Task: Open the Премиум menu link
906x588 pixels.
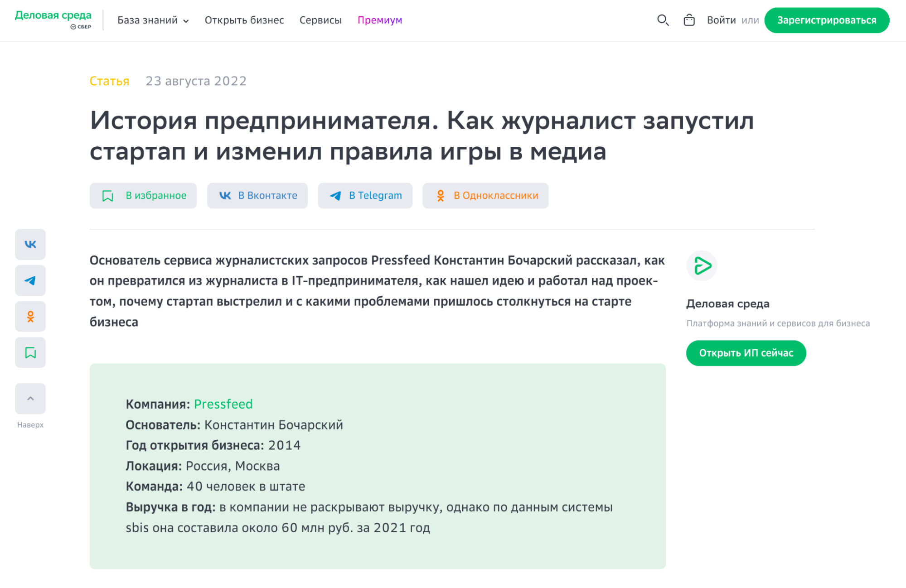Action: point(380,20)
